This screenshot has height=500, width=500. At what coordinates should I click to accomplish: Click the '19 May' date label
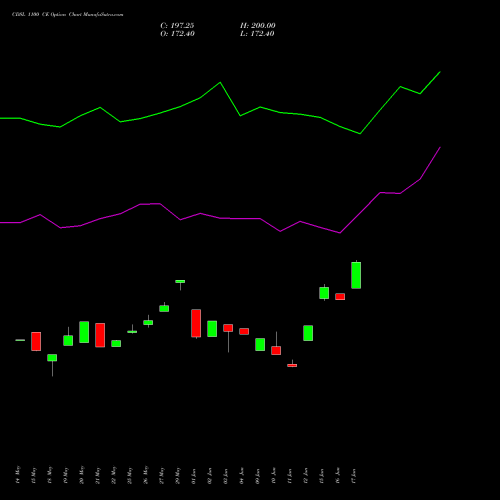[66, 475]
